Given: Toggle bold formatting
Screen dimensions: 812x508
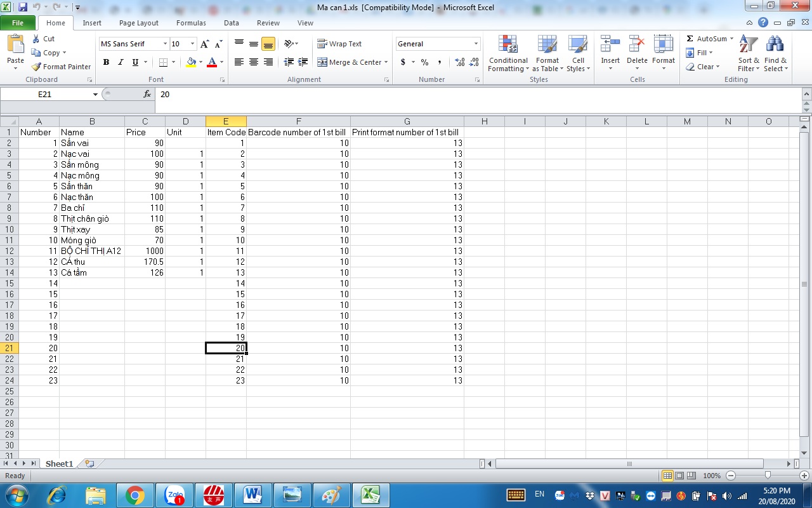Looking at the screenshot, I should coord(106,62).
